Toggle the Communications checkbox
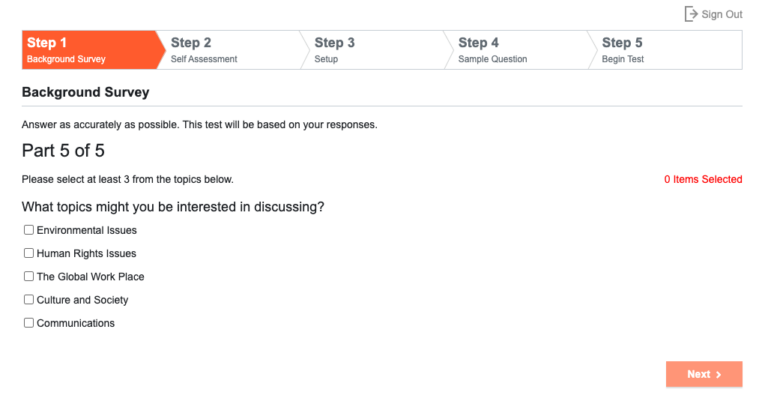 [29, 323]
